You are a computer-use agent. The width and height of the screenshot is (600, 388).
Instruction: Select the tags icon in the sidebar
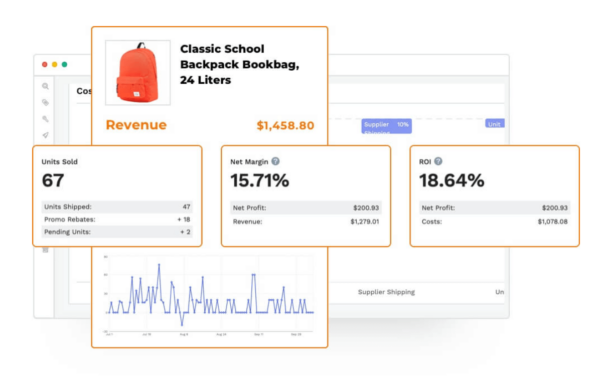(x=45, y=102)
